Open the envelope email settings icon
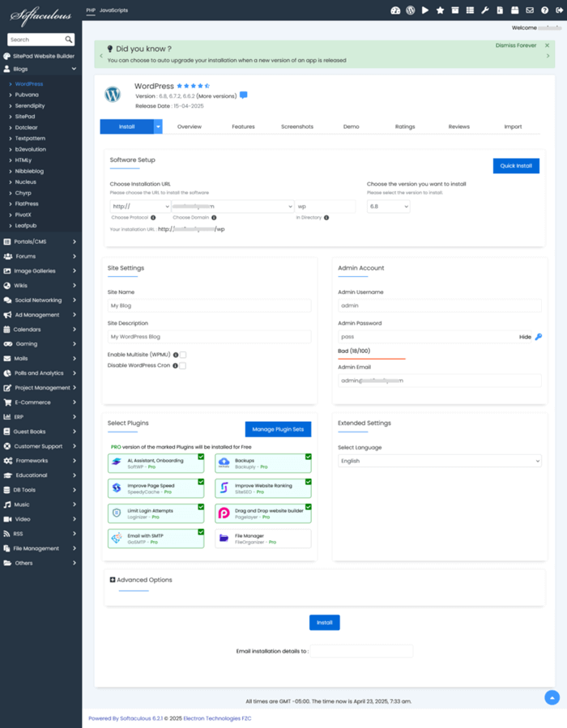Viewport: 567px width, 728px height. [x=530, y=11]
